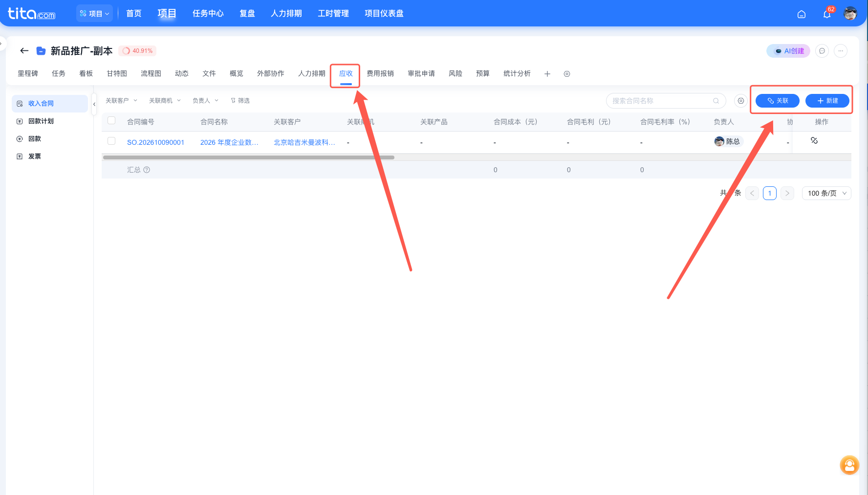Open tab settings gear after 统计分析
The image size is (868, 495).
tap(567, 74)
